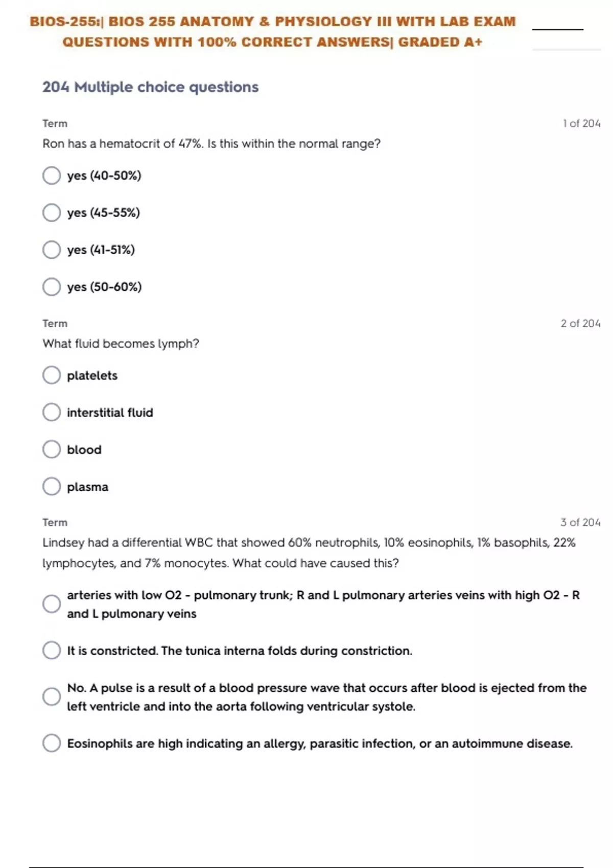
Task: Click the Ron hematocrit question text
Action: (211, 144)
